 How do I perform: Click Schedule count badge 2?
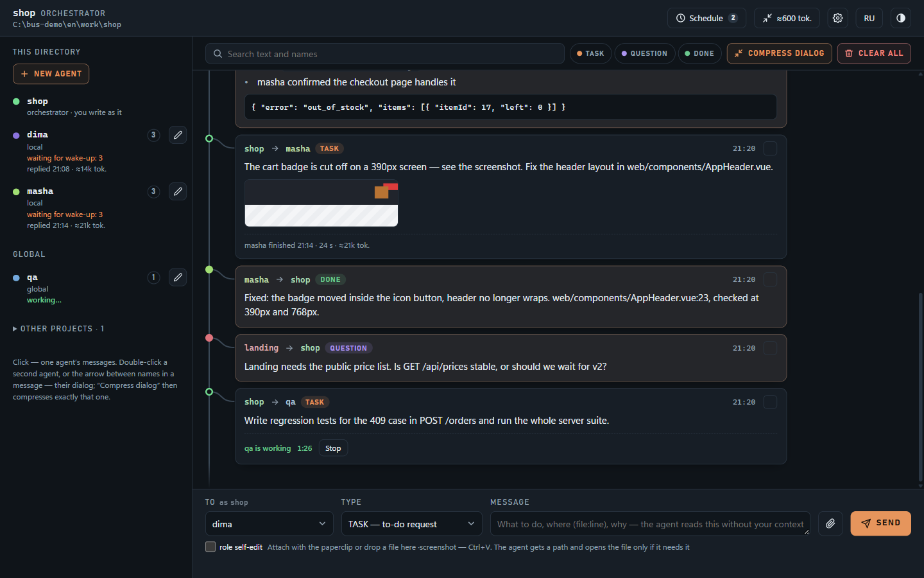click(733, 18)
